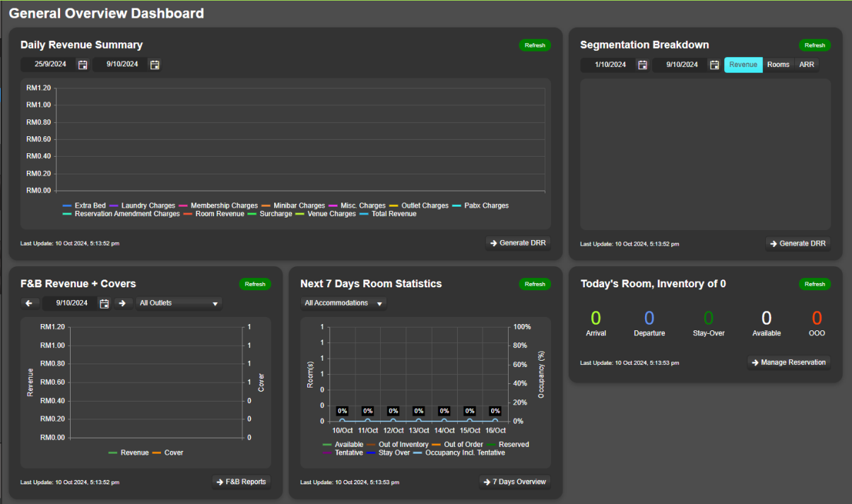This screenshot has height=504, width=852.
Task: Refresh the Segmentation Breakdown panel
Action: click(x=815, y=45)
